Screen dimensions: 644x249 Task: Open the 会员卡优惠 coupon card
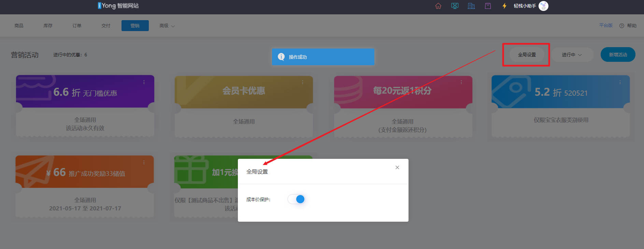coord(244,107)
